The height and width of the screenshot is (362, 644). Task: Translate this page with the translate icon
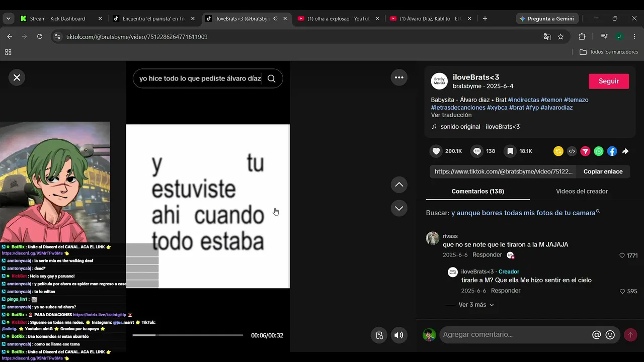tap(547, 37)
